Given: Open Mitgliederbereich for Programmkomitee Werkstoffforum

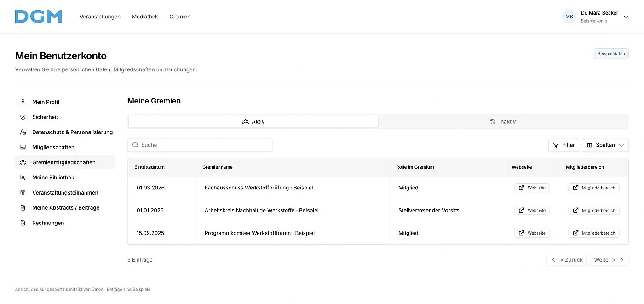Looking at the screenshot, I should [594, 233].
